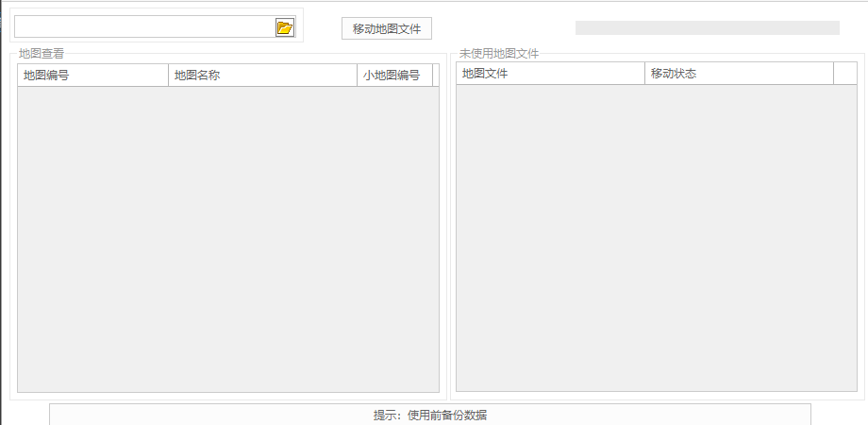Select the 小地图编号 column header
Viewport: 868px width, 425px height.
[x=393, y=76]
